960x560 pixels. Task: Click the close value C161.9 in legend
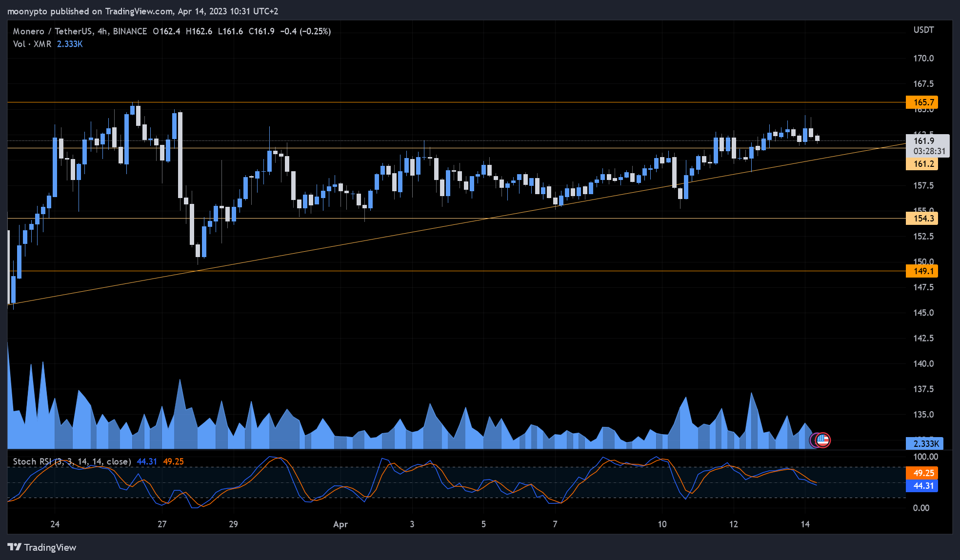(261, 31)
